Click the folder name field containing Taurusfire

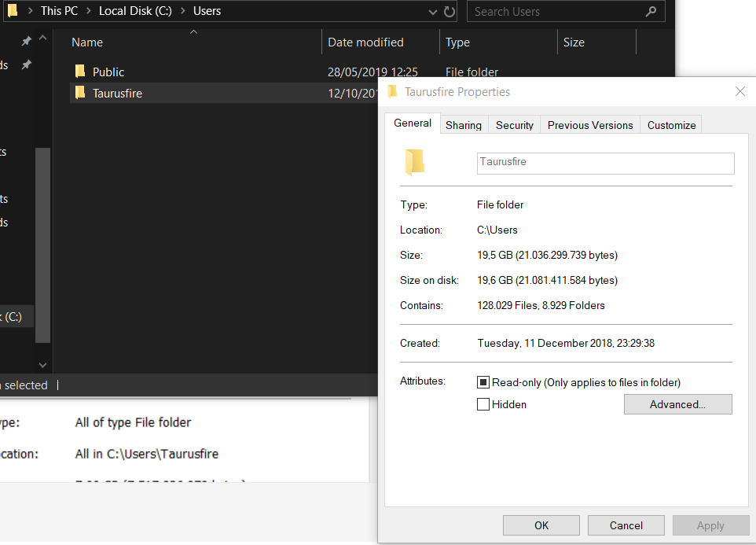606,164
